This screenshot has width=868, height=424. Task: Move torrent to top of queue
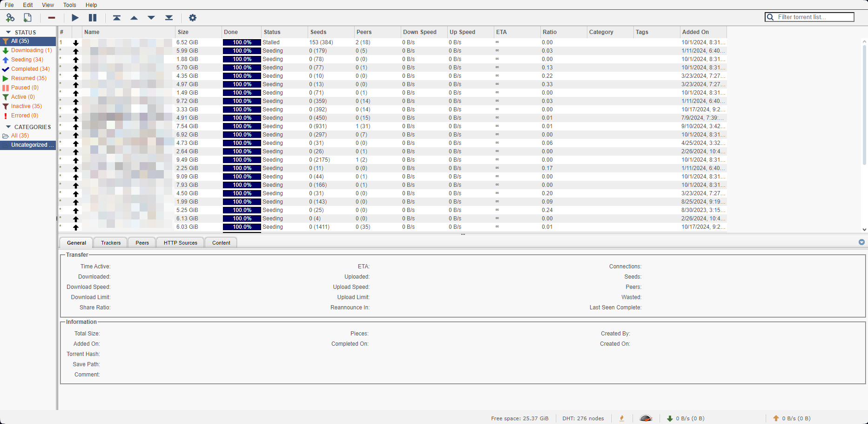point(117,18)
